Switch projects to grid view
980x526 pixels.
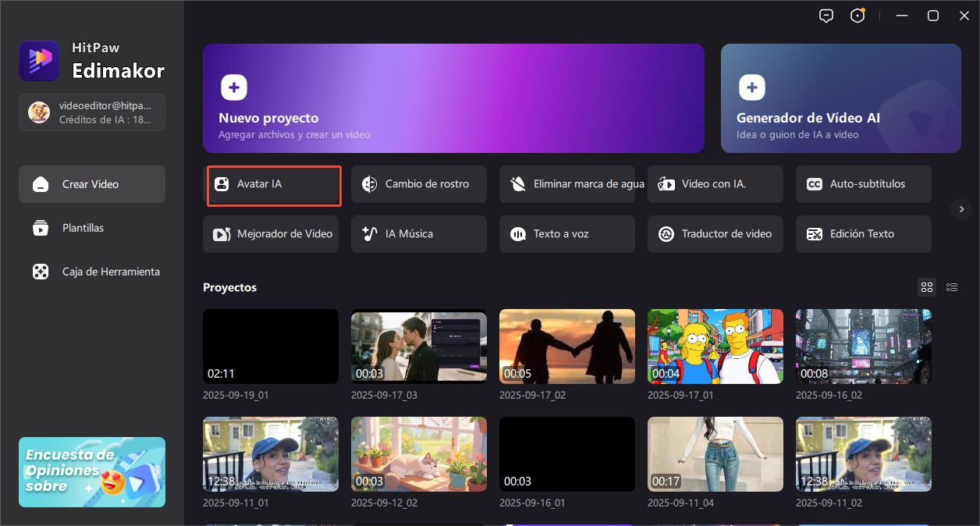(927, 287)
